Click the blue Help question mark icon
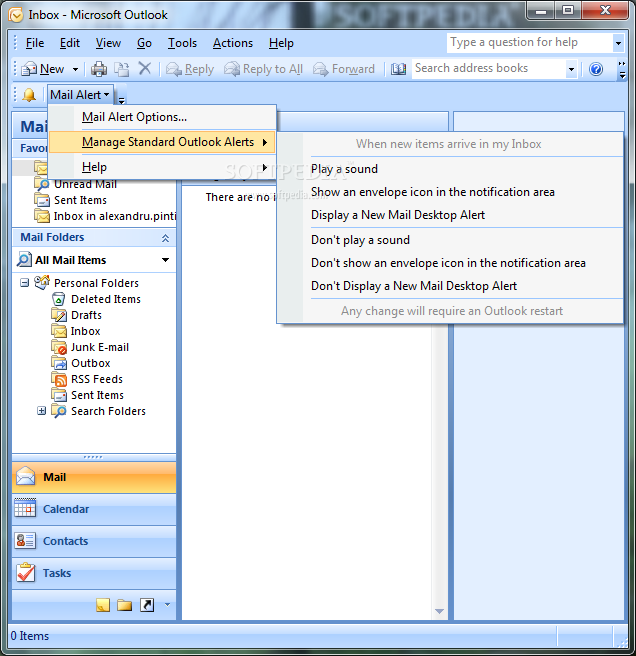Viewport: 636px width, 656px height. [x=596, y=69]
